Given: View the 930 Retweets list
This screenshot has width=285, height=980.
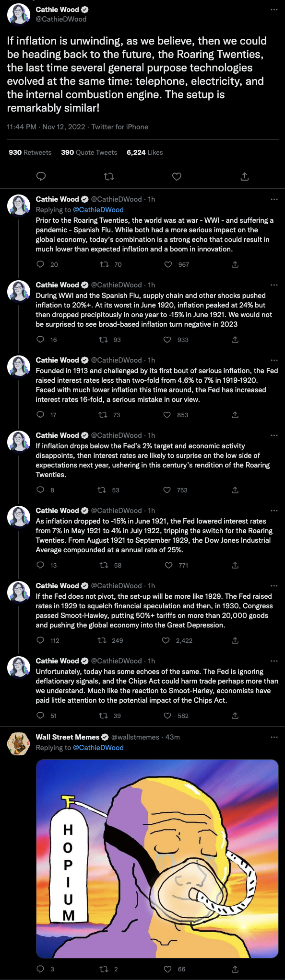Looking at the screenshot, I should coord(30,152).
